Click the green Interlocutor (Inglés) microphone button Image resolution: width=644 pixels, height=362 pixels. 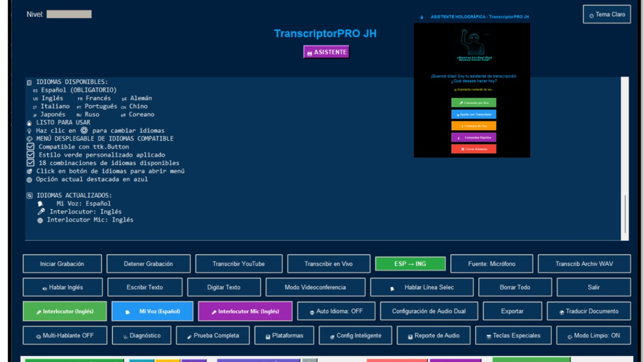65,311
